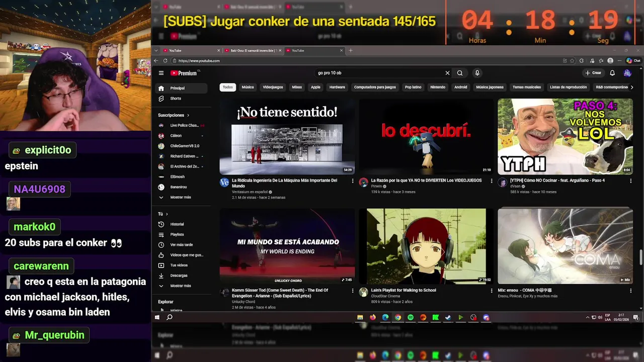Open Lain's Playlist for Walking to School
The image size is (644, 362).
[x=426, y=246]
